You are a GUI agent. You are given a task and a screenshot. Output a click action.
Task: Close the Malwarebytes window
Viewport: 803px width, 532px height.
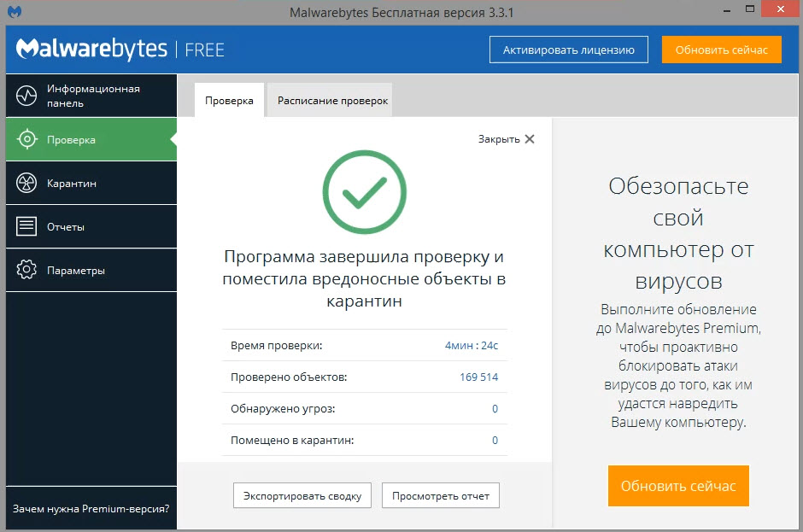click(x=781, y=9)
